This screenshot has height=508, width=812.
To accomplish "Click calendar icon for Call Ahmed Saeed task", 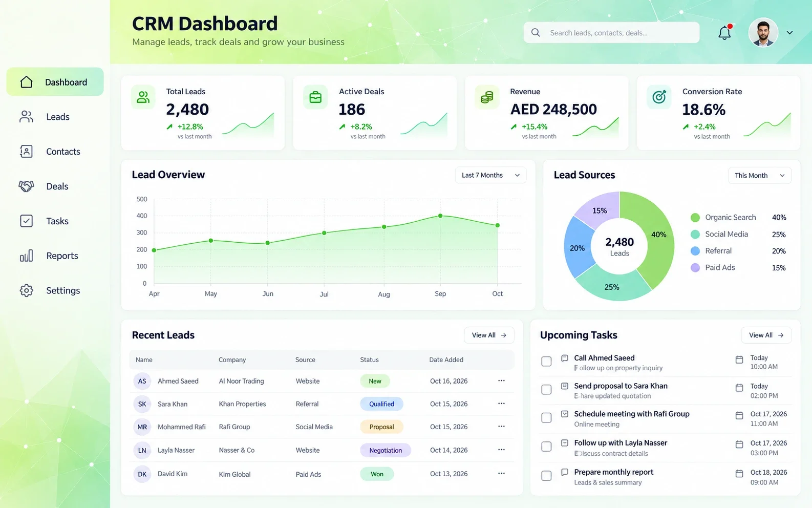I will pos(739,359).
